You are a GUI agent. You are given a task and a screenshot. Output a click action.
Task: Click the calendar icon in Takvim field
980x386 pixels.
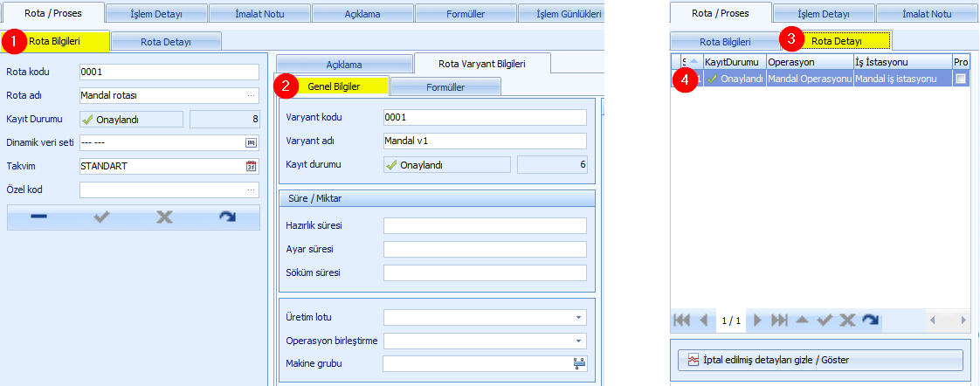click(x=252, y=166)
